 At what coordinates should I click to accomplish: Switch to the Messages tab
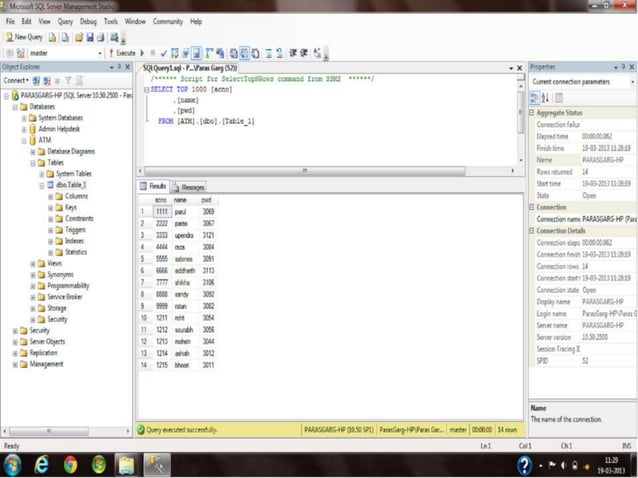(x=189, y=186)
